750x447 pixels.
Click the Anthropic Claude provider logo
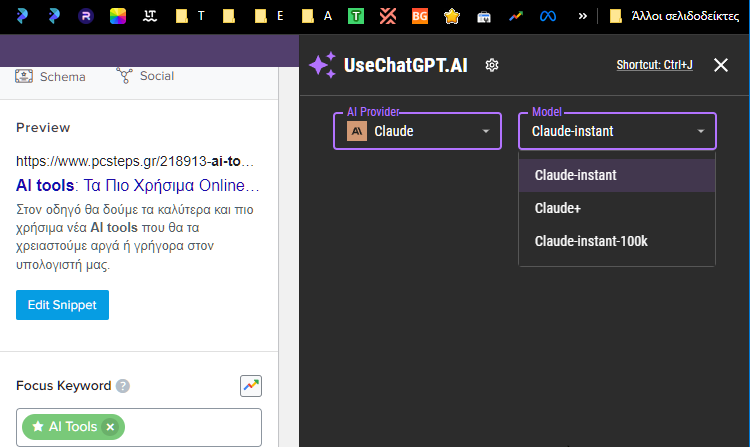click(357, 131)
